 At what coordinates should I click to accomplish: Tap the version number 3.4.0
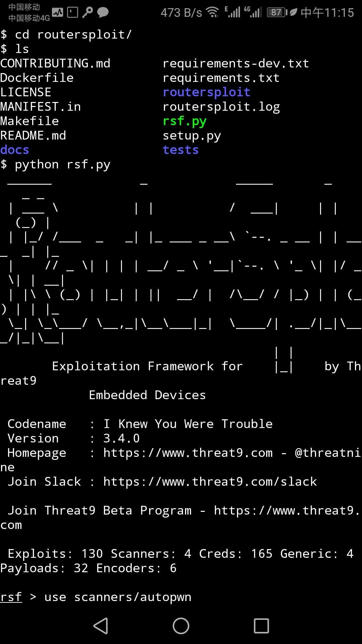pos(121,438)
